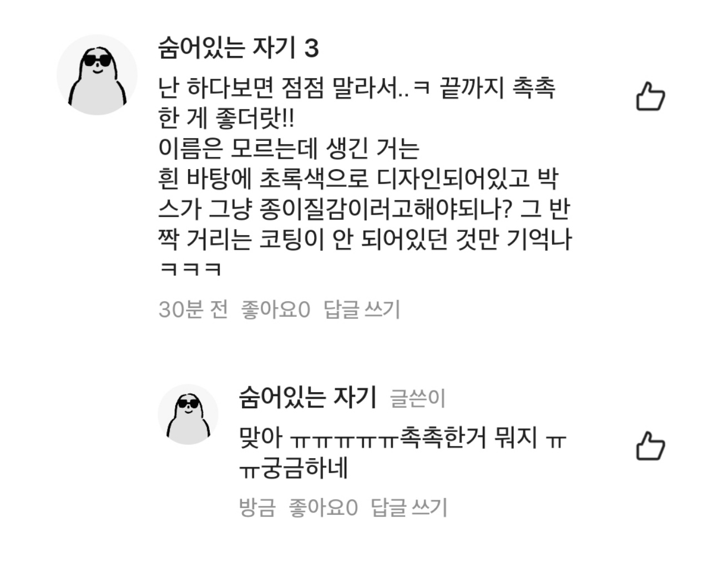Tap 좋아요0 under the first comment
The height and width of the screenshot is (568, 728).
(275, 309)
